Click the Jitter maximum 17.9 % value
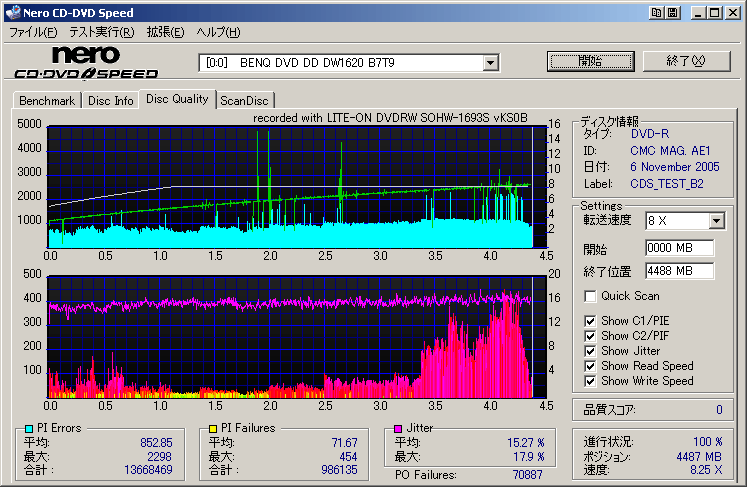The width and height of the screenshot is (747, 487). pyautogui.click(x=528, y=457)
